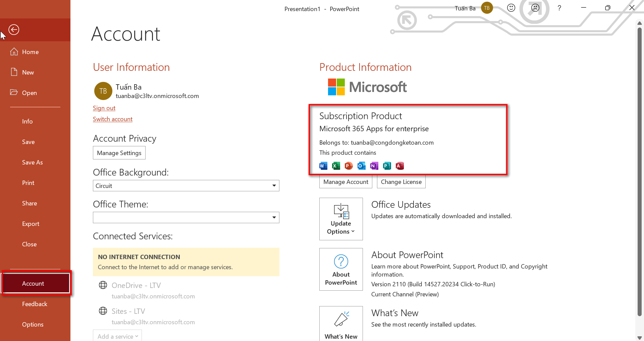Click the TB profile picture in User Information
Viewport: 644px width, 341px height.
pos(103,91)
